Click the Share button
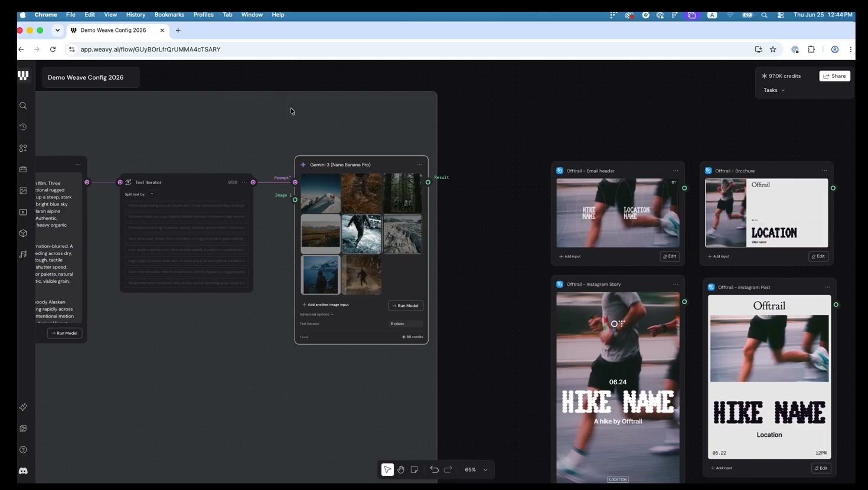868x490 pixels. tap(835, 76)
